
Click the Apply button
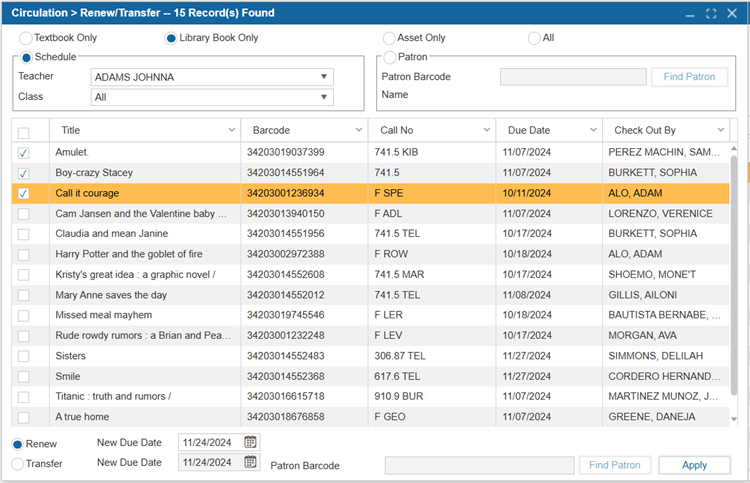pyautogui.click(x=694, y=465)
